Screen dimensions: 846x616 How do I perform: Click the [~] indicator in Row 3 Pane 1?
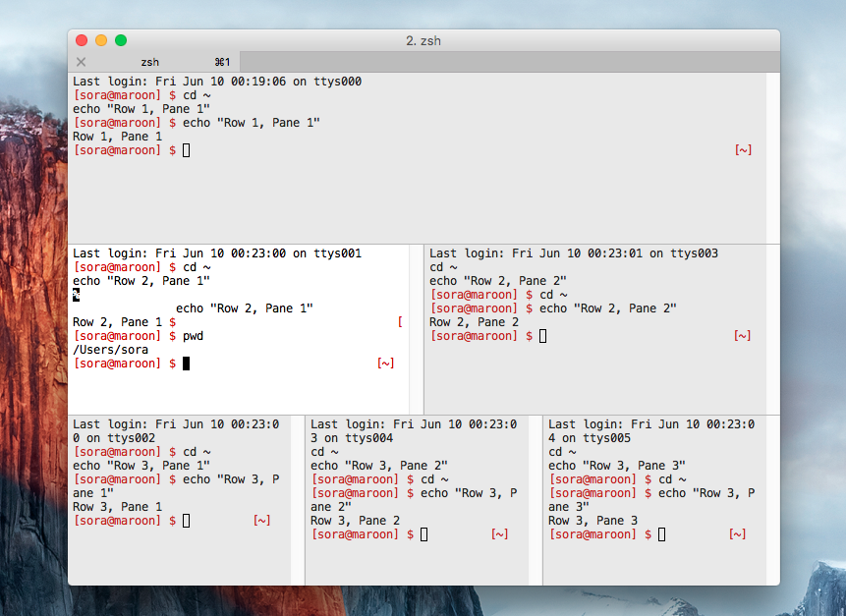pos(261,521)
